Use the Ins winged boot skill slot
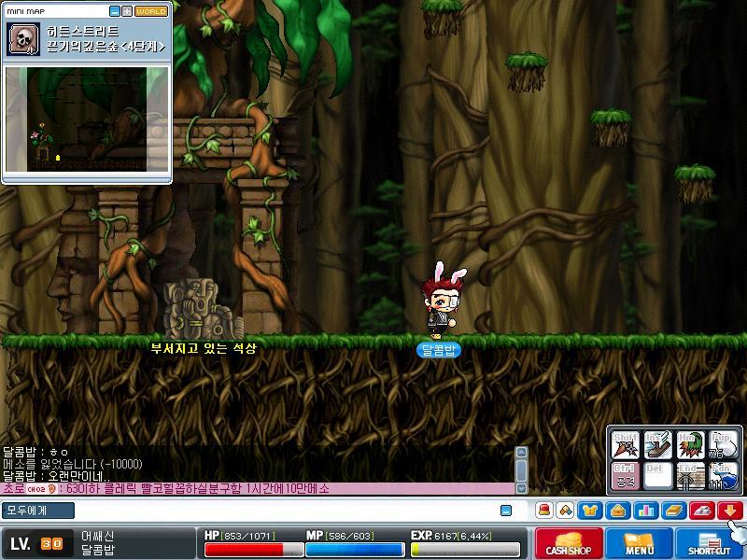This screenshot has height=560, width=747. 657,445
